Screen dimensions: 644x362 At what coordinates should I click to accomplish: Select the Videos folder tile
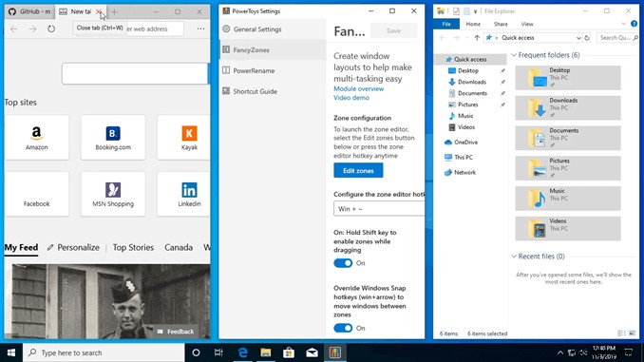click(568, 228)
